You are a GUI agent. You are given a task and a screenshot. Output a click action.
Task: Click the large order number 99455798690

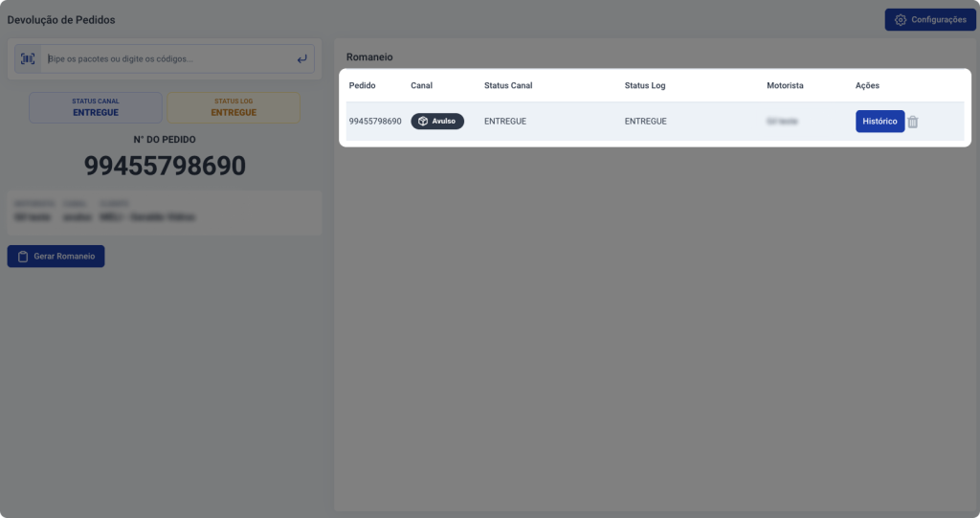(165, 166)
